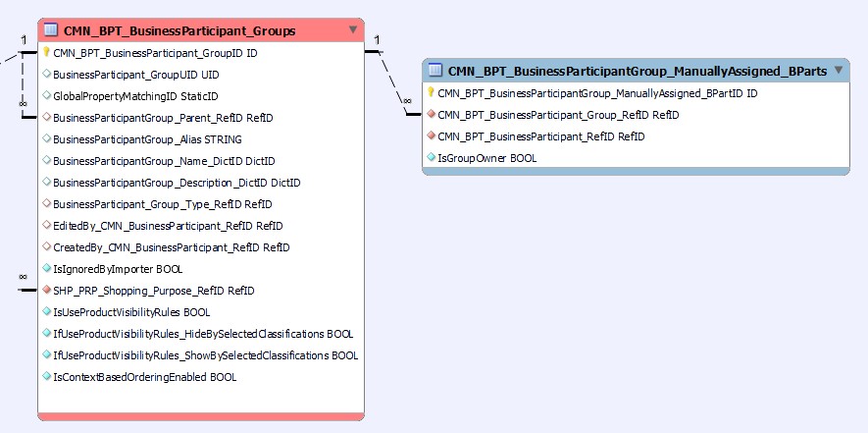The image size is (868, 433).
Task: Click the diamond icon beside IsGroupOwner BOOL
Action: [431, 158]
